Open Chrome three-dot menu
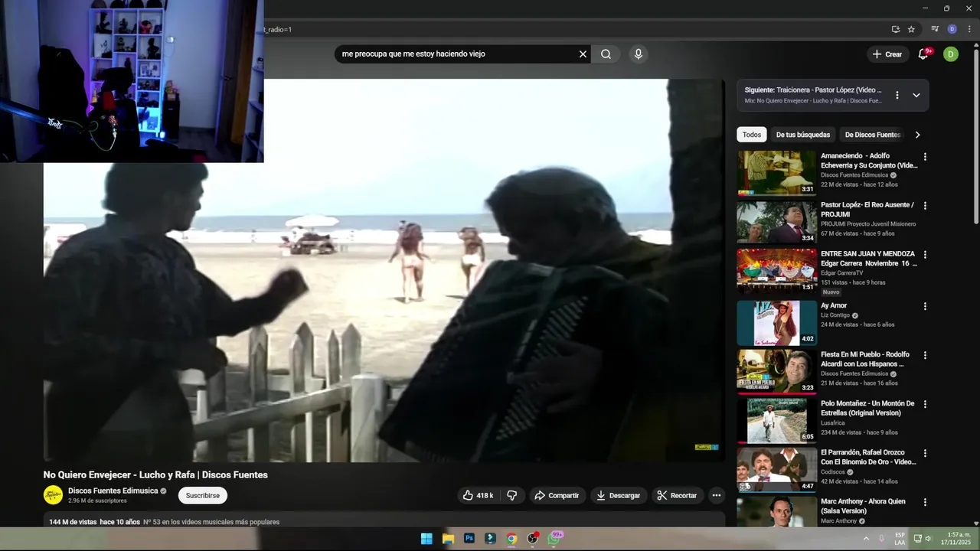 point(969,29)
